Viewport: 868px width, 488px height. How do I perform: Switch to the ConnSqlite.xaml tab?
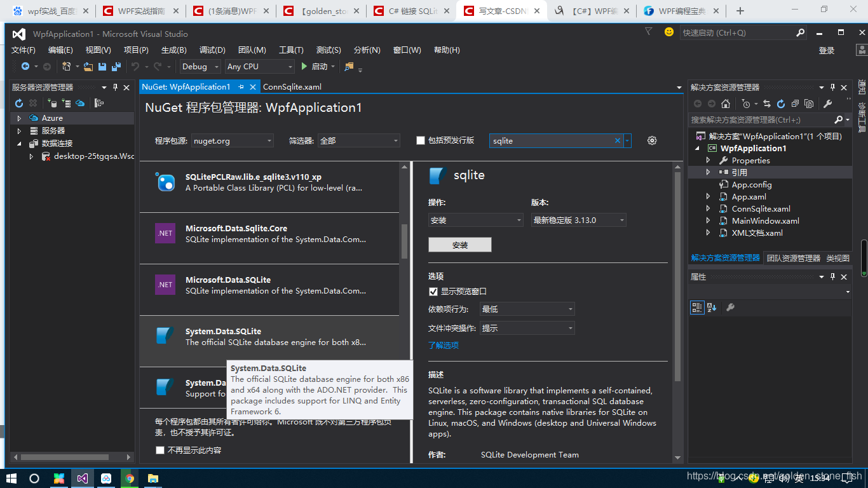pyautogui.click(x=292, y=87)
